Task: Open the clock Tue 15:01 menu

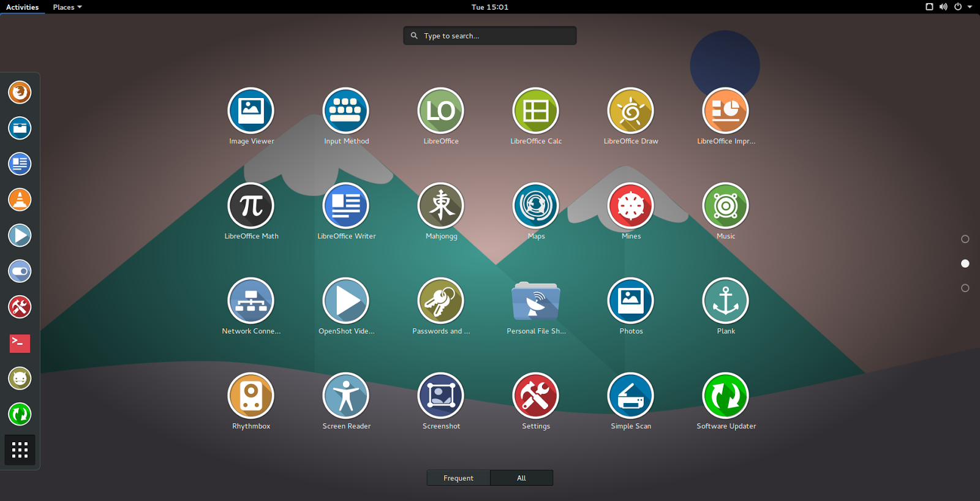Action: click(x=490, y=7)
